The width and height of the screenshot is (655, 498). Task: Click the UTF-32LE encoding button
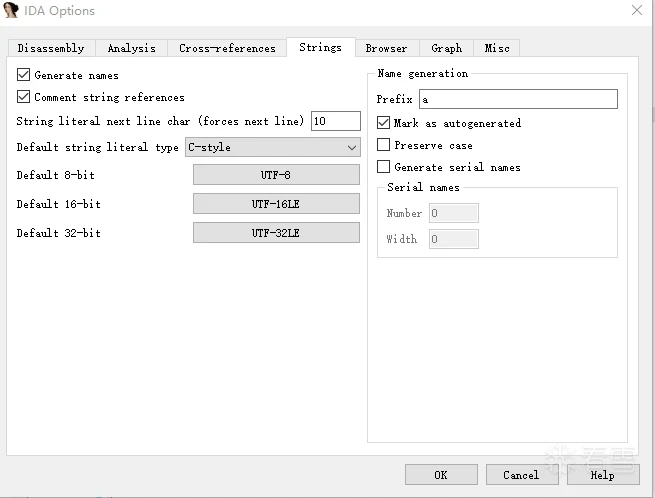276,233
